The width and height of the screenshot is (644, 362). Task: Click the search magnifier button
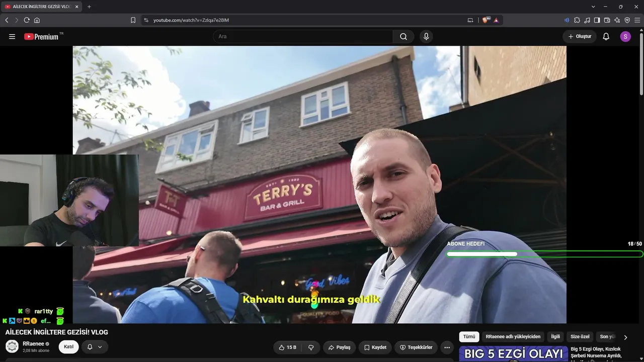[x=404, y=37]
